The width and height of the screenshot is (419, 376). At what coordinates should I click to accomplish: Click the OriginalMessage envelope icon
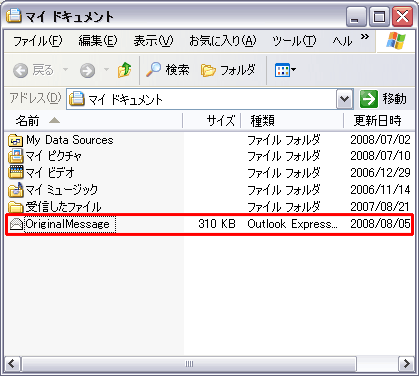pyautogui.click(x=16, y=224)
